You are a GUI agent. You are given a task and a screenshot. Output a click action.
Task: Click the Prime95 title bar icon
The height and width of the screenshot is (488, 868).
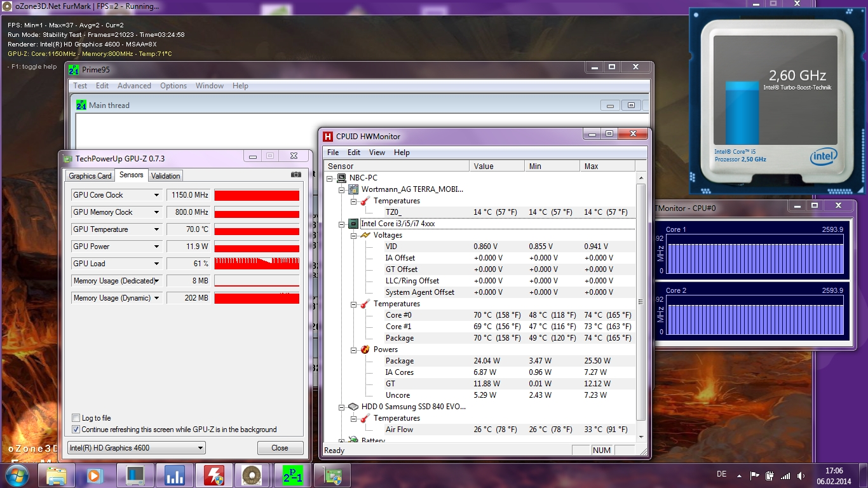[74, 69]
